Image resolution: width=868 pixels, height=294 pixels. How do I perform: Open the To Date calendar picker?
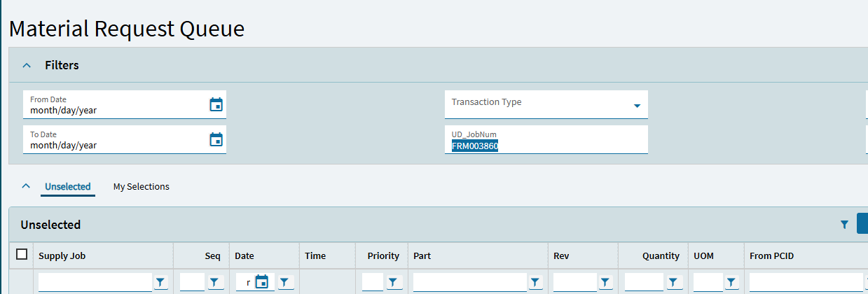tap(216, 139)
